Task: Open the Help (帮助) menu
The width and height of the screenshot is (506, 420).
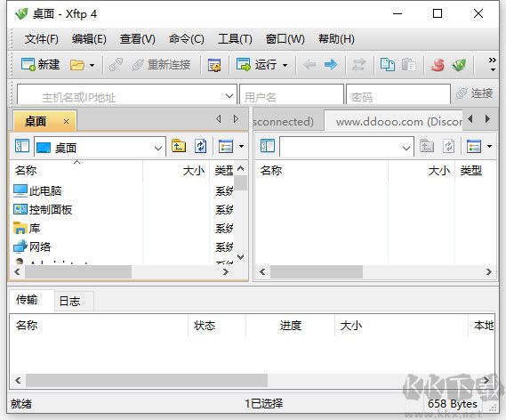Action: pyautogui.click(x=336, y=39)
